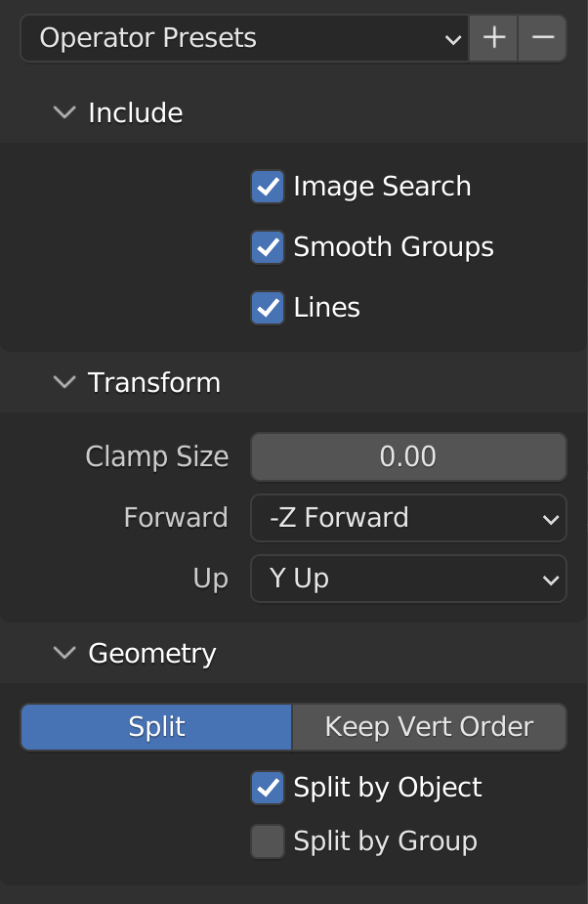Screen dimensions: 588x904
Task: Collapse the Geometry section
Action: (65, 652)
